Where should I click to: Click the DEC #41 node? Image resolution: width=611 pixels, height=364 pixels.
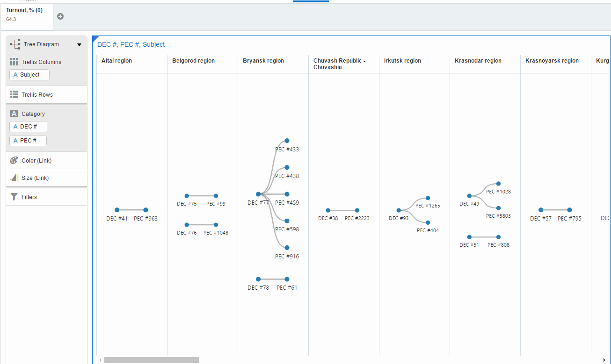click(117, 210)
